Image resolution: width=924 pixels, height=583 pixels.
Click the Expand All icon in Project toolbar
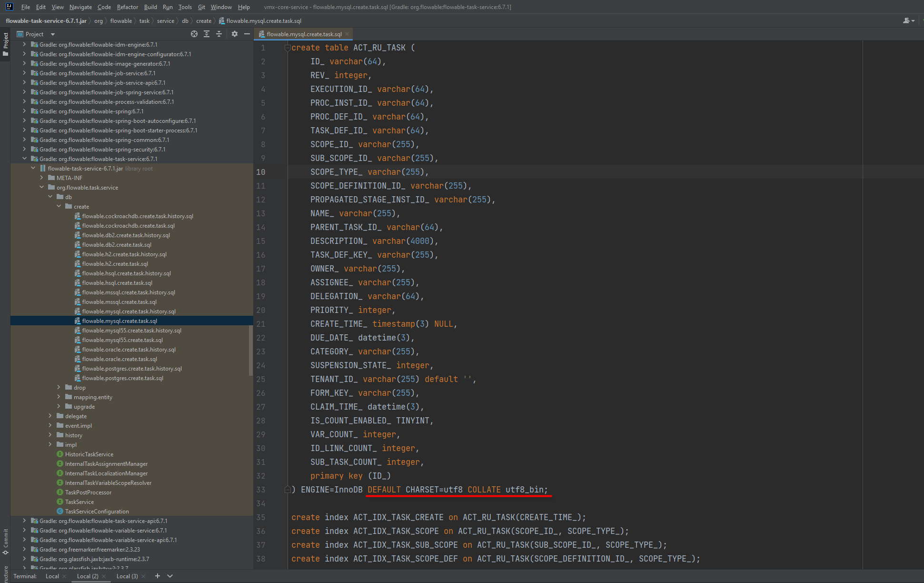206,34
